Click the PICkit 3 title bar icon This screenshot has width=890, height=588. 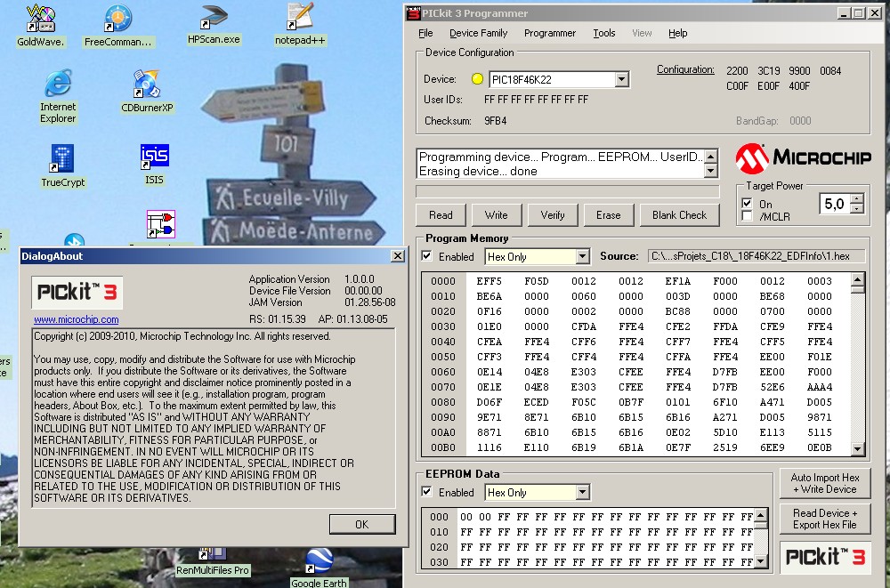point(413,13)
